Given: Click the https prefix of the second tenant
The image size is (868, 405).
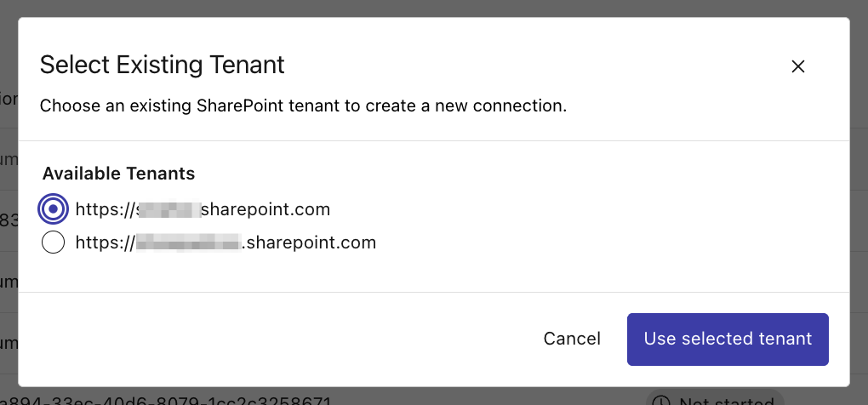Looking at the screenshot, I should 100,242.
